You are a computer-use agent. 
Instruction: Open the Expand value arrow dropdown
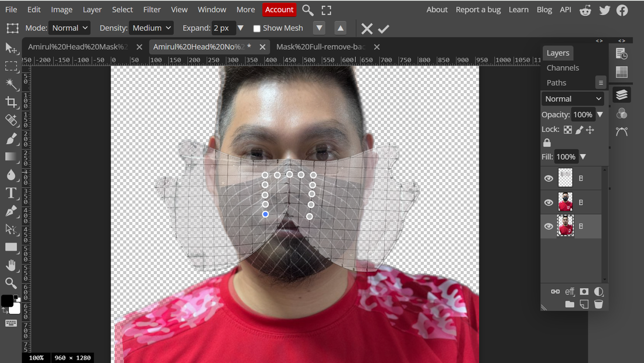pos(241,28)
